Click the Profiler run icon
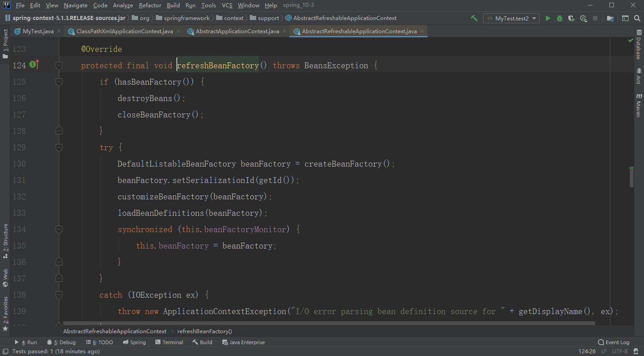 coord(583,18)
